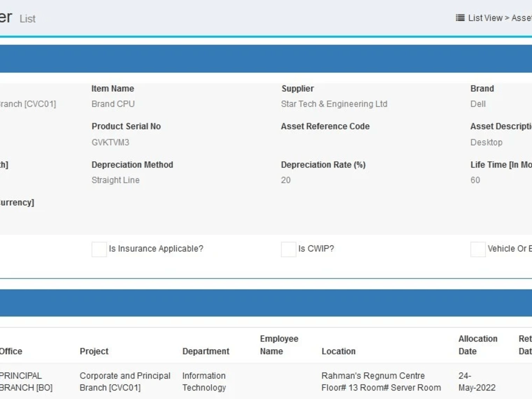Image resolution: width=532 pixels, height=399 pixels.
Task: Click the Allocation Date column header
Action: coord(478,345)
